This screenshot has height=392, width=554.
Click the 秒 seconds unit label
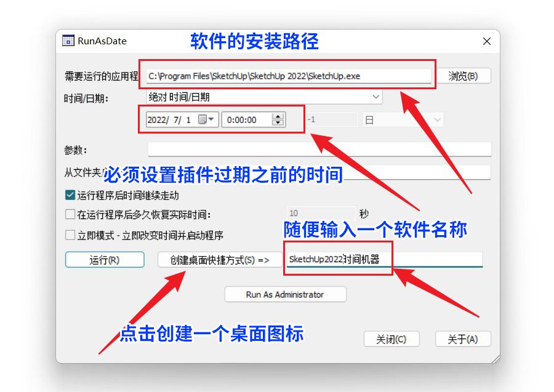[364, 214]
